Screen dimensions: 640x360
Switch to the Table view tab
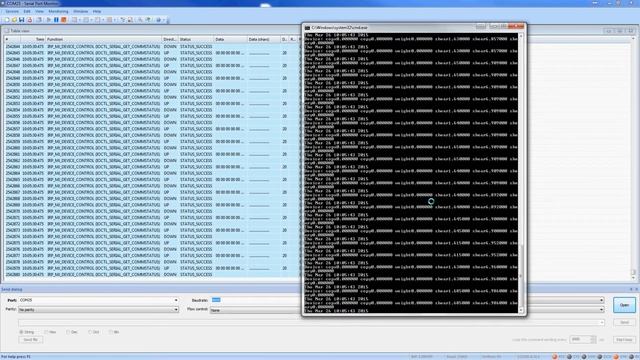coord(17,31)
